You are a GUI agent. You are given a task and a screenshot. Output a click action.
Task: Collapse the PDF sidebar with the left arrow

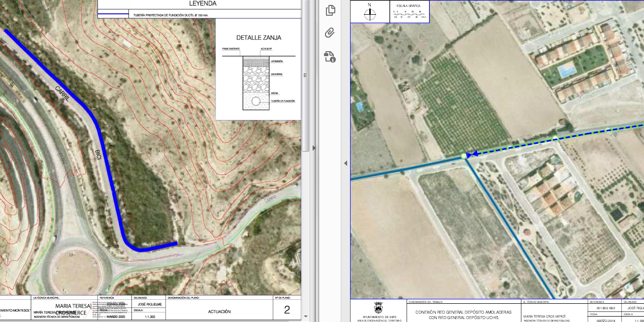tap(345, 163)
